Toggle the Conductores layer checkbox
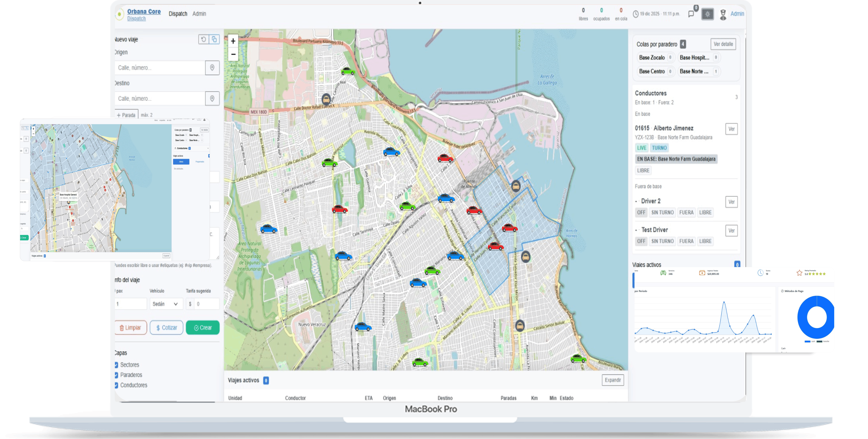868x439 pixels. point(116,385)
